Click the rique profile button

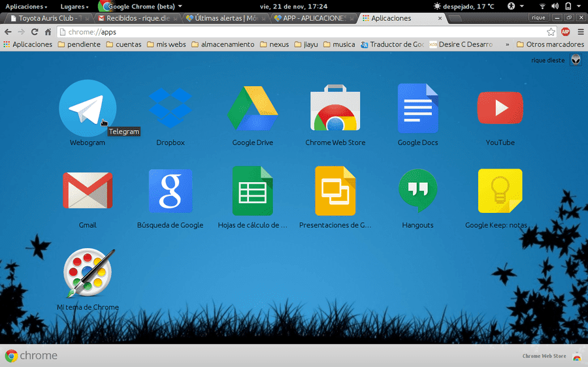(538, 18)
